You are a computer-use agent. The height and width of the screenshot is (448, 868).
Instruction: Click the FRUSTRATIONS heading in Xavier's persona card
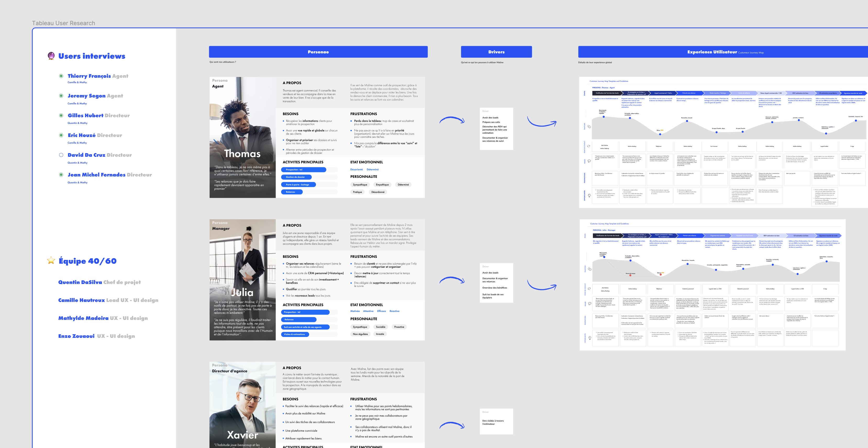tap(364, 399)
